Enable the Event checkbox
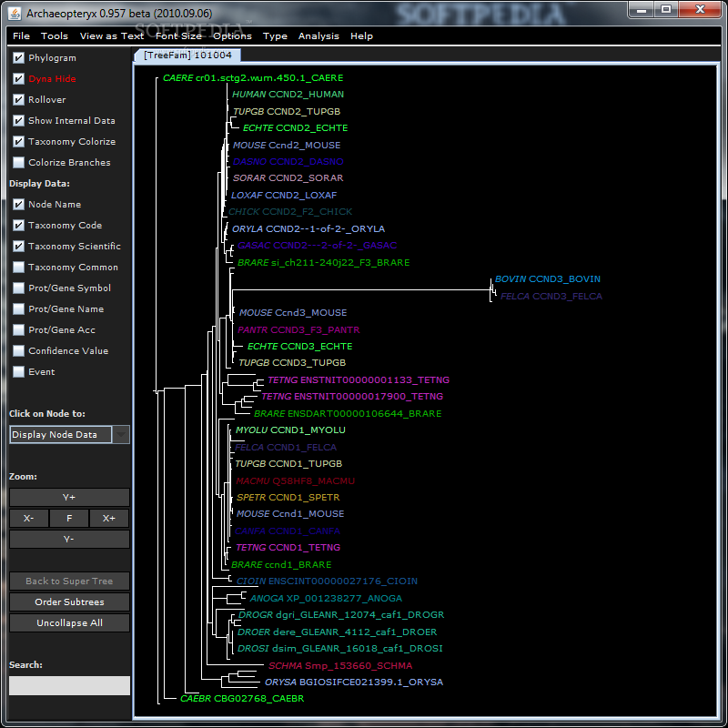Viewport: 728px width, 728px height. pos(18,371)
